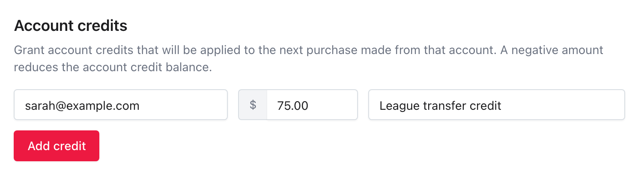Click the Account credits heading
The height and width of the screenshot is (175, 644).
(x=71, y=26)
